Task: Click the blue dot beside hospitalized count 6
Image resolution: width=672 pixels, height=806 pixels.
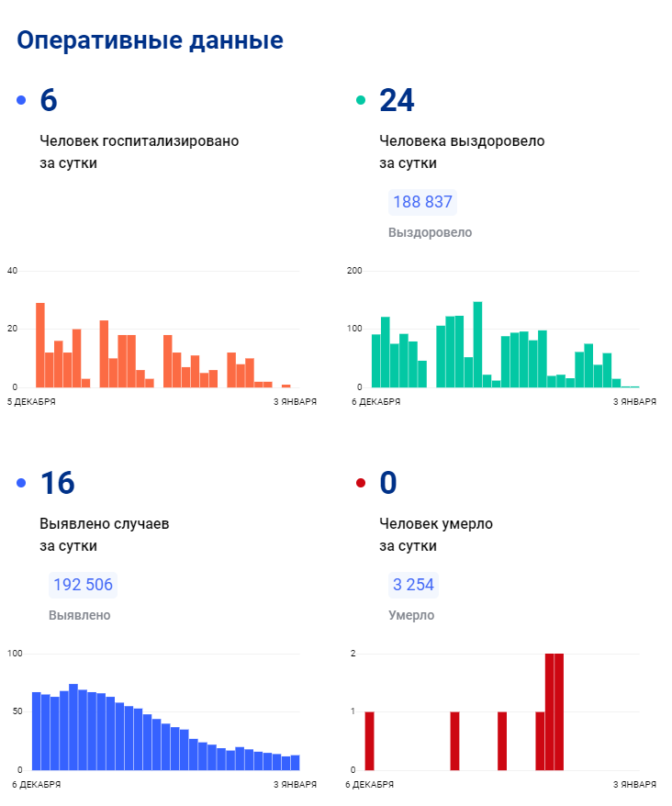Action: click(21, 101)
